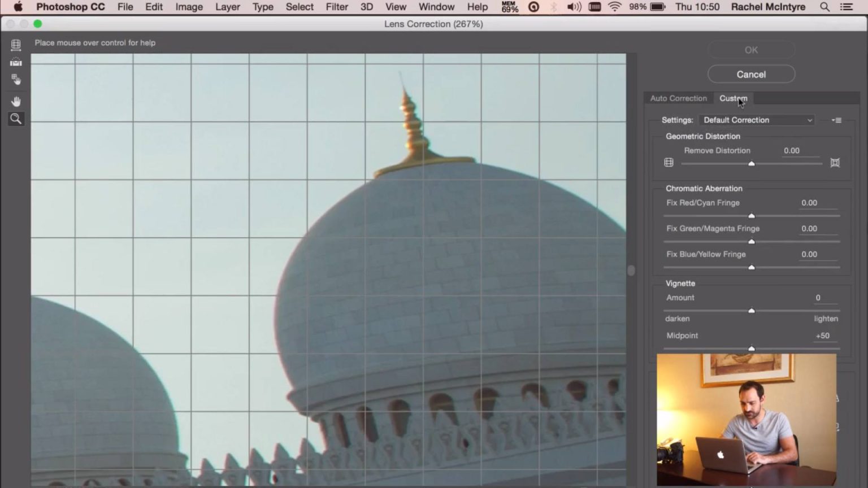This screenshot has width=868, height=488.
Task: Open the Apple menu
Action: pos(18,7)
